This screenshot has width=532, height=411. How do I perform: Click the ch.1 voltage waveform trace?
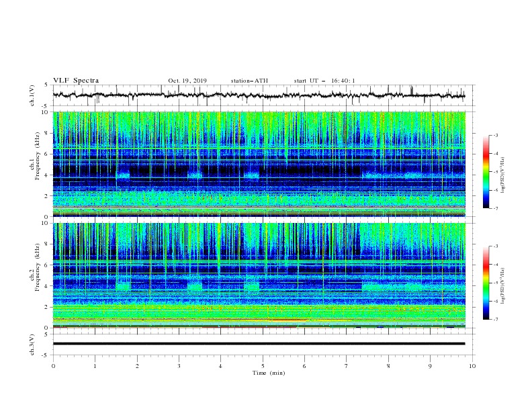click(259, 95)
